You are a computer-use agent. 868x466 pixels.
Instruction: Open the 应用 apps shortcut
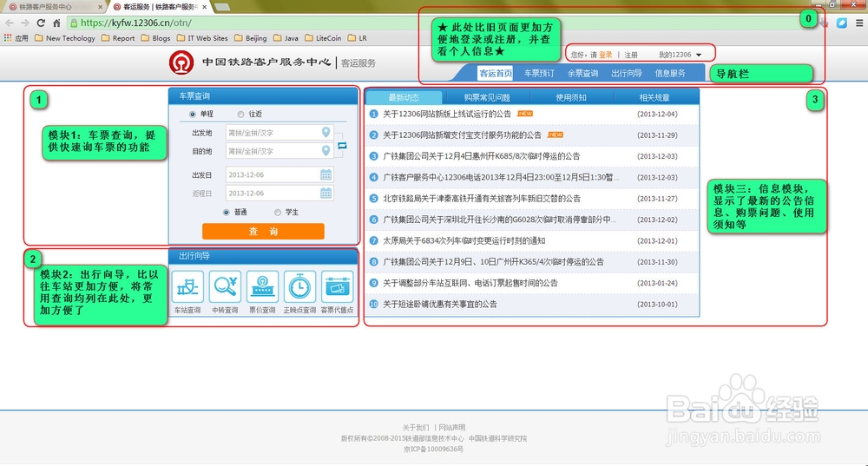(16, 38)
